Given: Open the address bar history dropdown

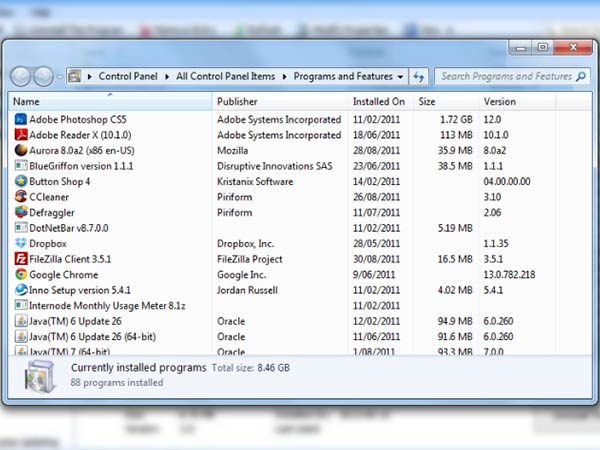Looking at the screenshot, I should [x=400, y=77].
